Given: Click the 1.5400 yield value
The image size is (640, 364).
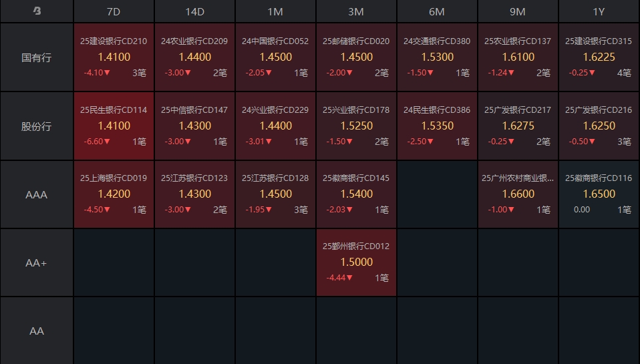Looking at the screenshot, I should 356,194.
